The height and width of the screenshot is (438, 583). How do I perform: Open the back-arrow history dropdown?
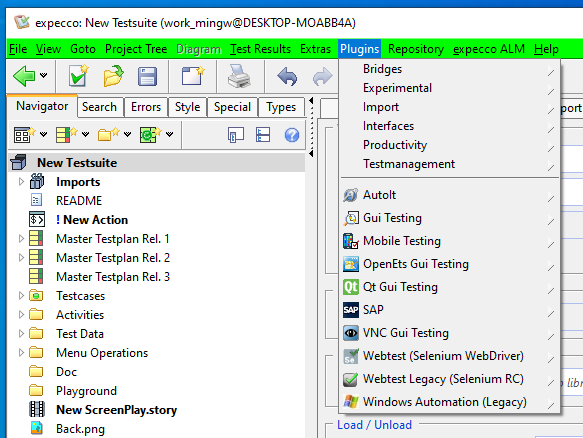(x=44, y=75)
